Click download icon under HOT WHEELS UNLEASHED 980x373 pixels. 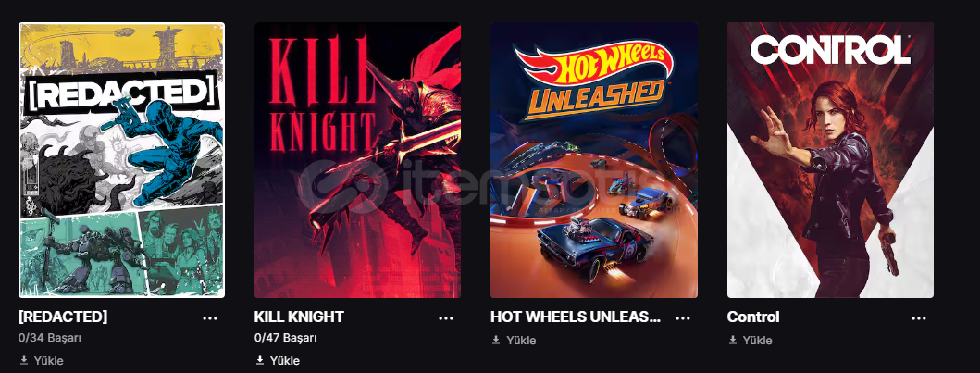(496, 340)
